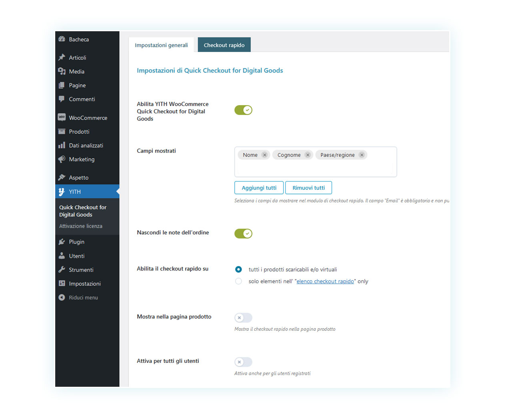
Task: Click the Strumenti wrench icon
Action: (62, 270)
